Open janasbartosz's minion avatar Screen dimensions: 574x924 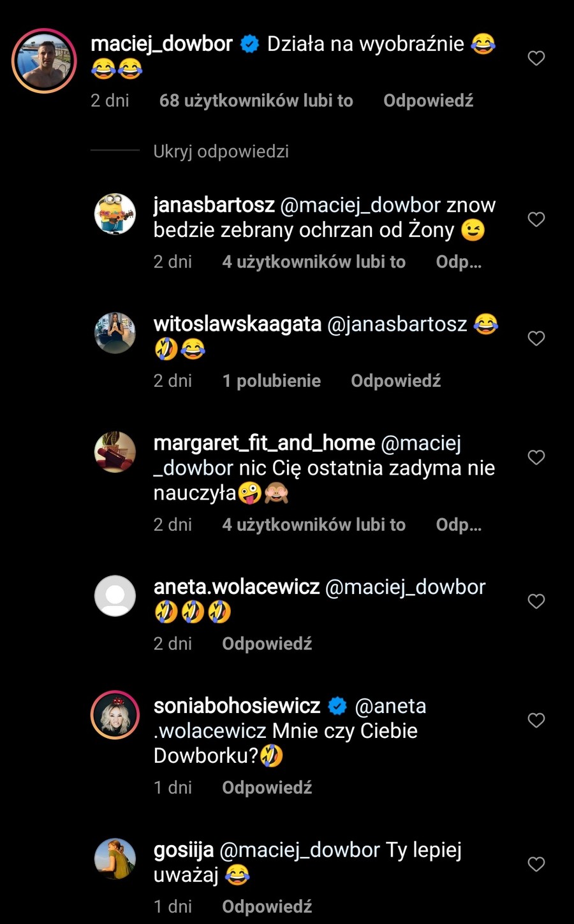coord(115,214)
